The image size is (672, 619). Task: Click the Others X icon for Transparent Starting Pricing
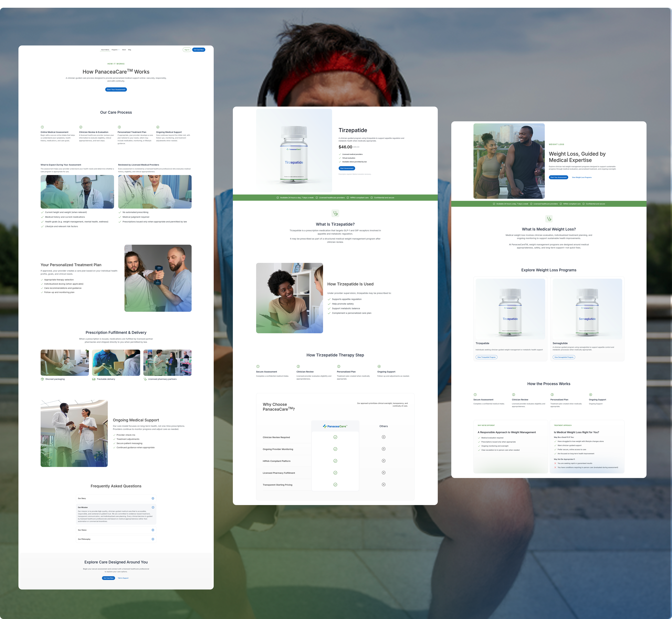click(384, 485)
